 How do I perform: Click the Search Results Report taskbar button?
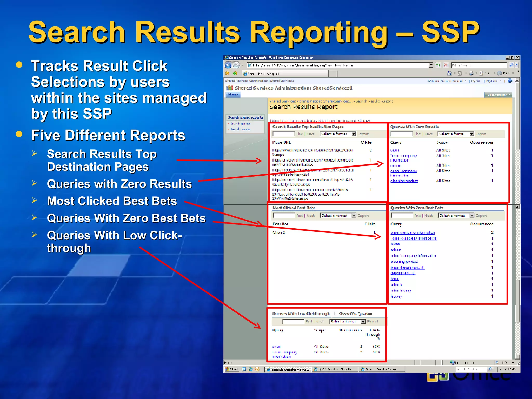pos(287,369)
